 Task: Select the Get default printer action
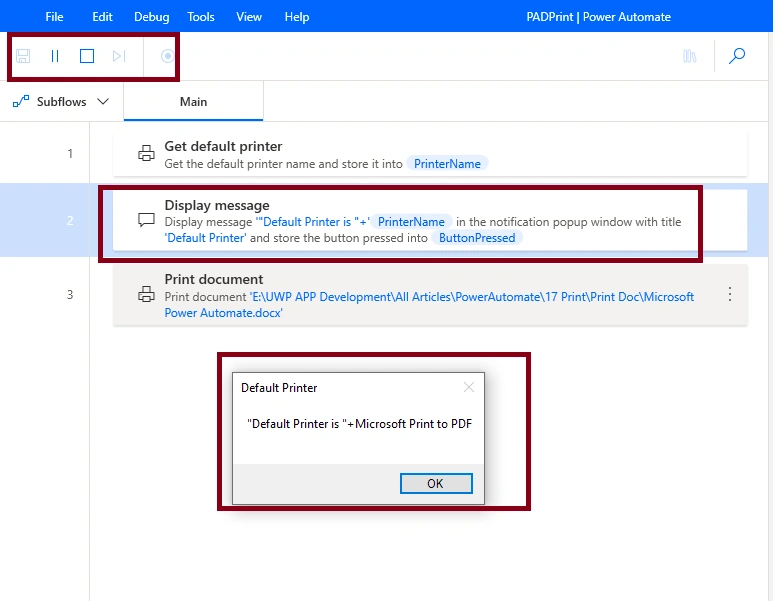tap(430, 154)
